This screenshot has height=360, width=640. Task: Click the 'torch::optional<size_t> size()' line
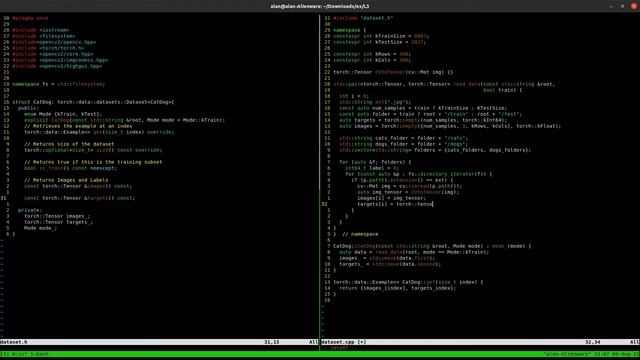tap(93, 150)
